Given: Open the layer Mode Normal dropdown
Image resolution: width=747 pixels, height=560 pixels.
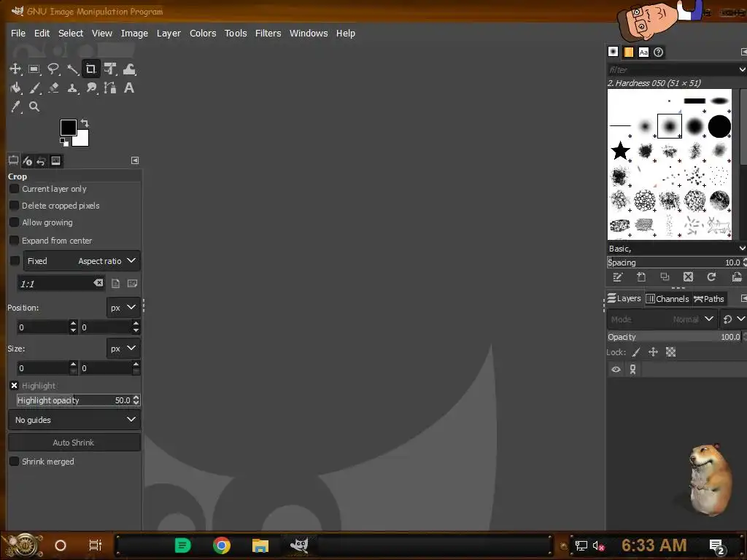Looking at the screenshot, I should 662,319.
